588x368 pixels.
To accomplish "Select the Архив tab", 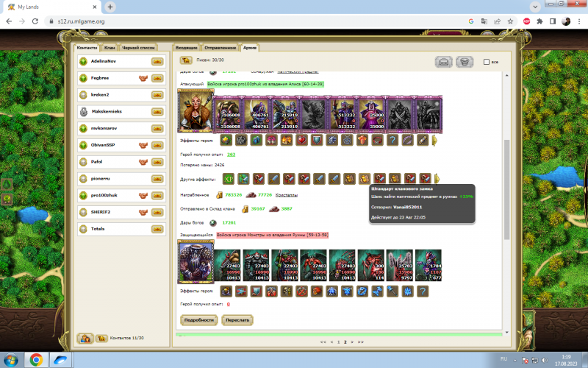I will 250,48.
